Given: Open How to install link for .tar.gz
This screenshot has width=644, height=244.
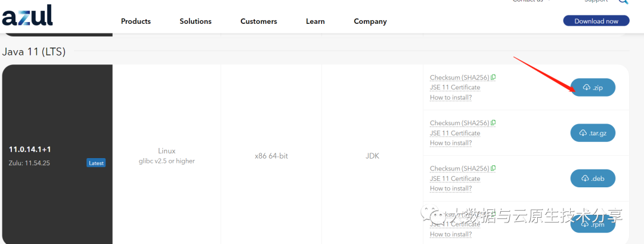Looking at the screenshot, I should pos(451,143).
